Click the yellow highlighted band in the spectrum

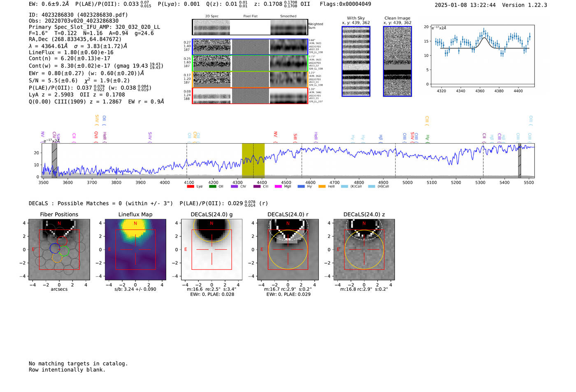pos(253,160)
